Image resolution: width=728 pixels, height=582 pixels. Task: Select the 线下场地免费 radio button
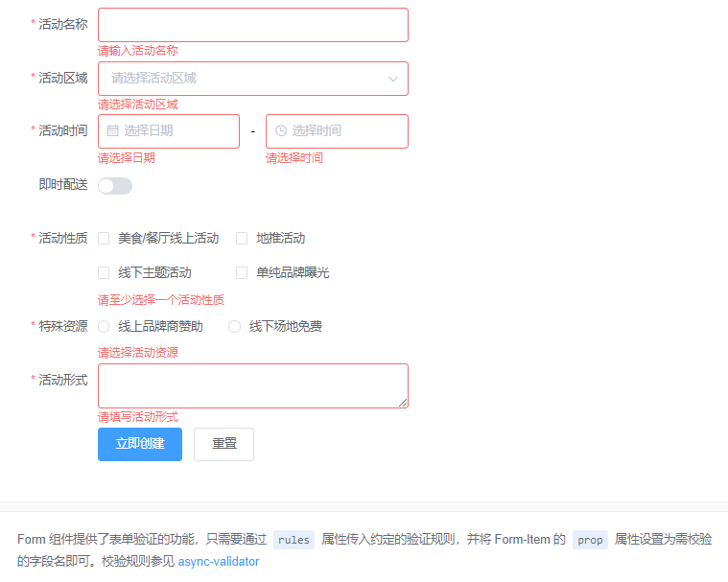pos(234,327)
